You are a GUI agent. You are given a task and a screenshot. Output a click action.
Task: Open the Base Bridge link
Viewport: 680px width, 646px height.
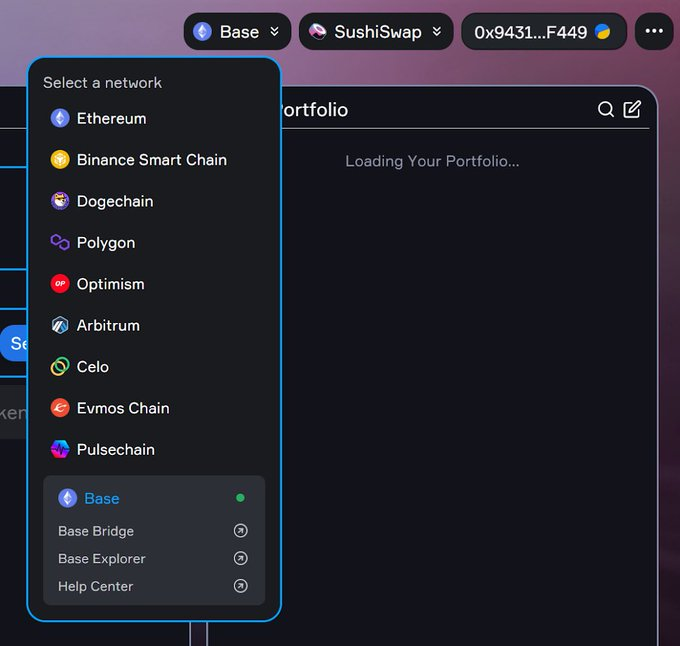coord(153,531)
